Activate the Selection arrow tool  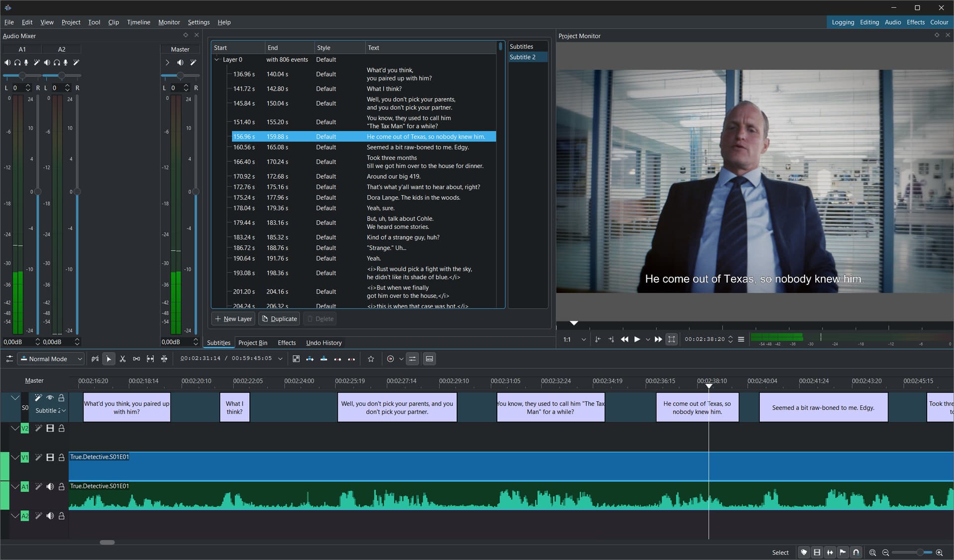(x=108, y=359)
